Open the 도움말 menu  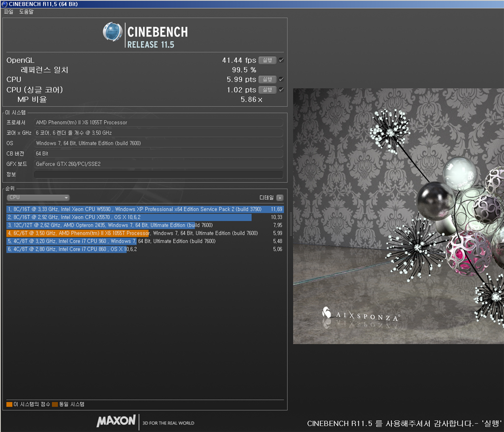coord(26,12)
